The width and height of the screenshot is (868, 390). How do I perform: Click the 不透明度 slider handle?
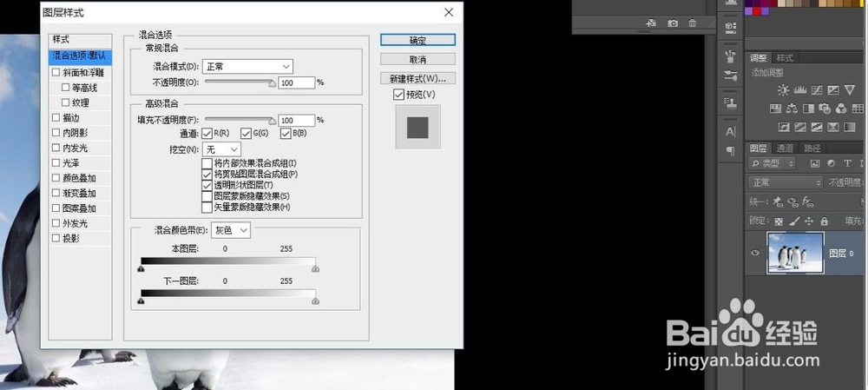pyautogui.click(x=272, y=83)
